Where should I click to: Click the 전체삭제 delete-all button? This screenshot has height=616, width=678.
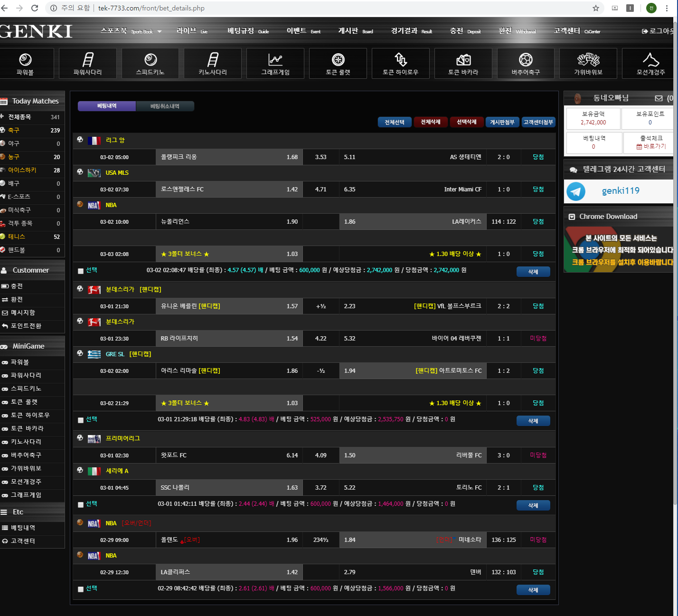pyautogui.click(x=431, y=122)
